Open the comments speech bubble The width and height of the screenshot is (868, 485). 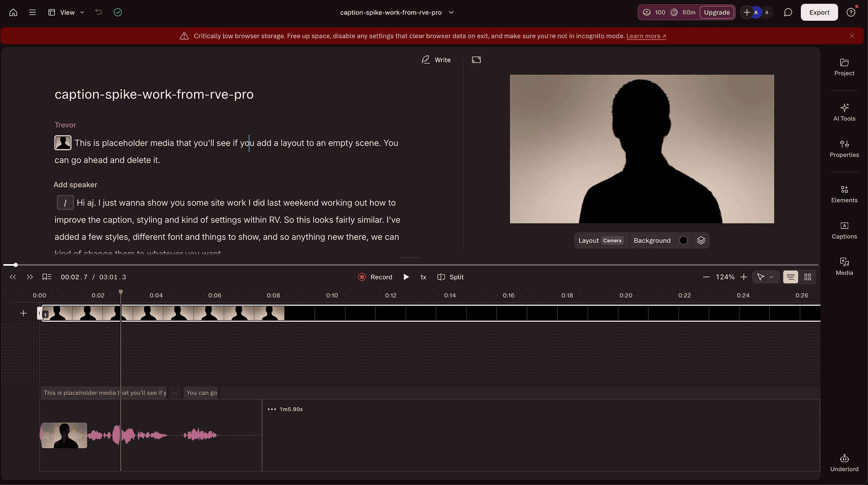click(x=787, y=12)
